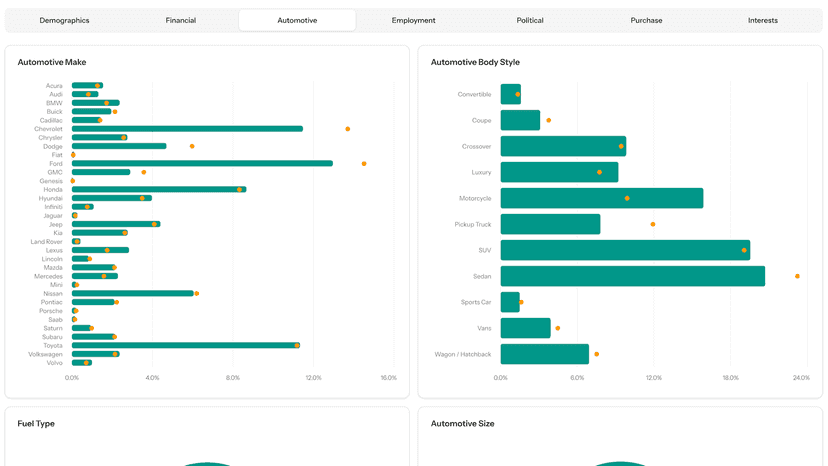Click the Crossover bar in Body Style
The image size is (828, 466).
pos(563,146)
